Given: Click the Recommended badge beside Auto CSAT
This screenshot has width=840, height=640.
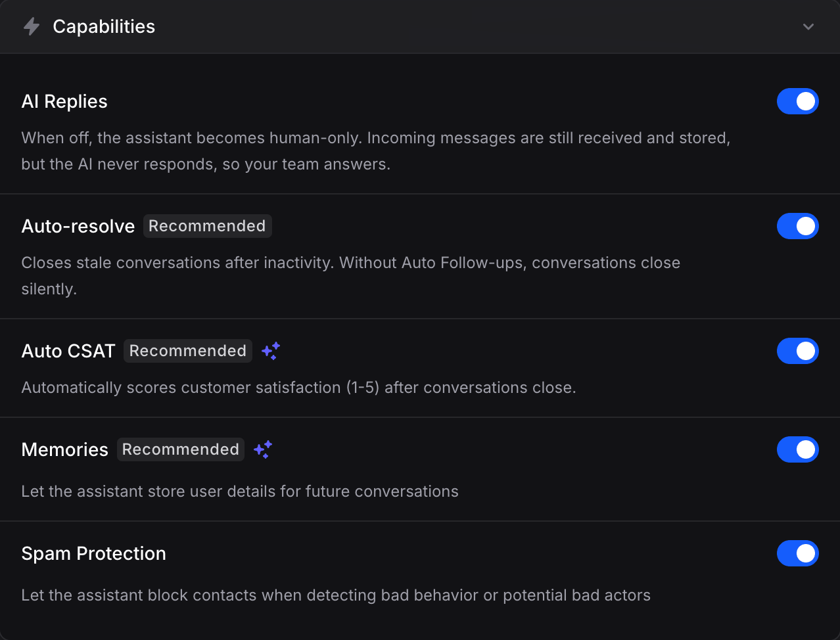Looking at the screenshot, I should [188, 351].
